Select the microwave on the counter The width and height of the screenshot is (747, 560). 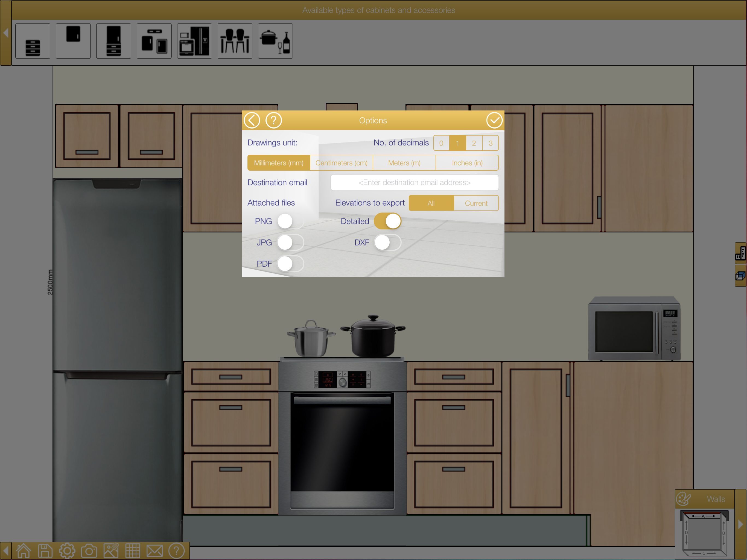pyautogui.click(x=634, y=329)
